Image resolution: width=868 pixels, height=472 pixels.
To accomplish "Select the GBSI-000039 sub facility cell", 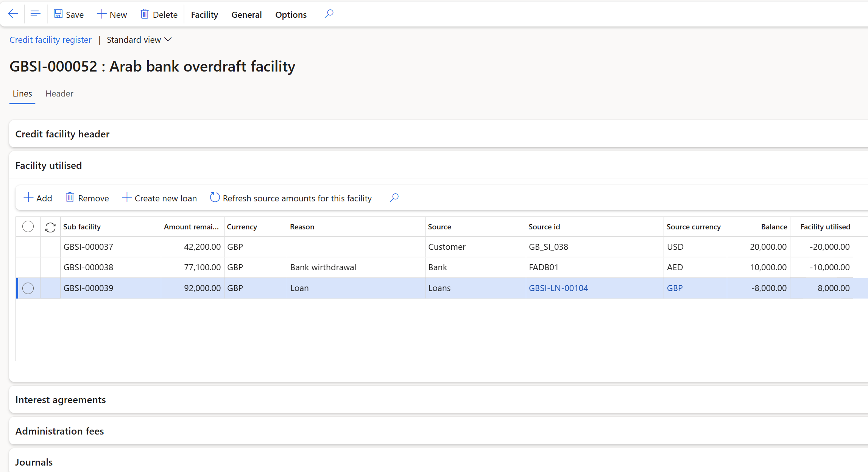I will coord(111,288).
